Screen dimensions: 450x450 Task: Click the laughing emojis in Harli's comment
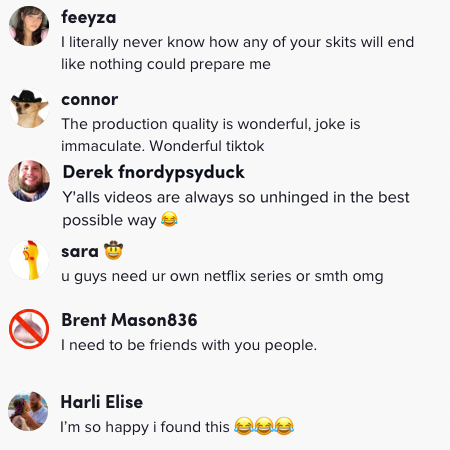pos(264,426)
